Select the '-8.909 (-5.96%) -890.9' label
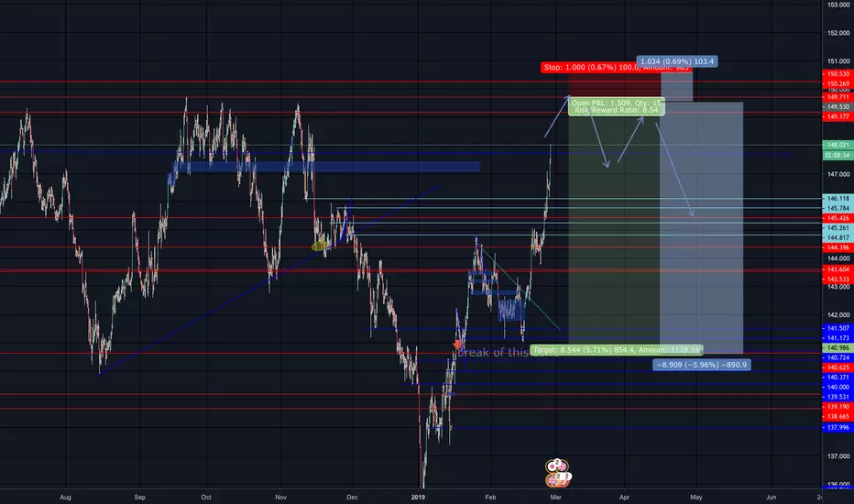Screen dimensions: 854x504 [x=702, y=365]
